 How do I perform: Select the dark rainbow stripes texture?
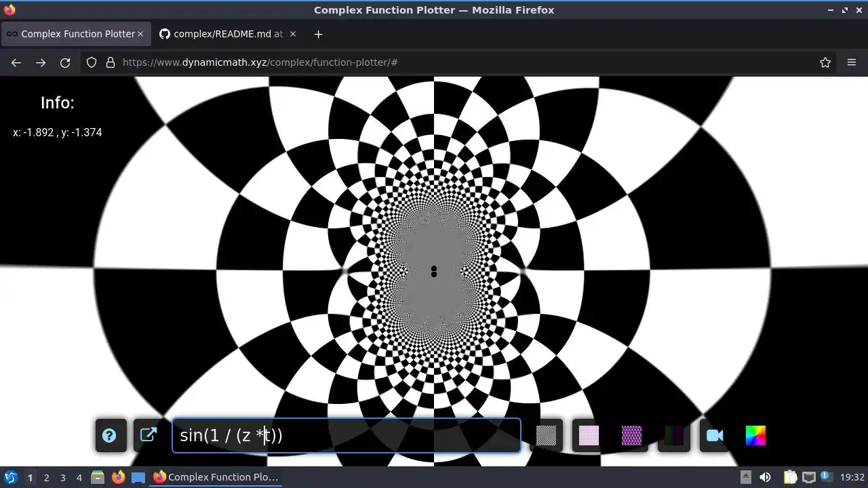point(674,435)
